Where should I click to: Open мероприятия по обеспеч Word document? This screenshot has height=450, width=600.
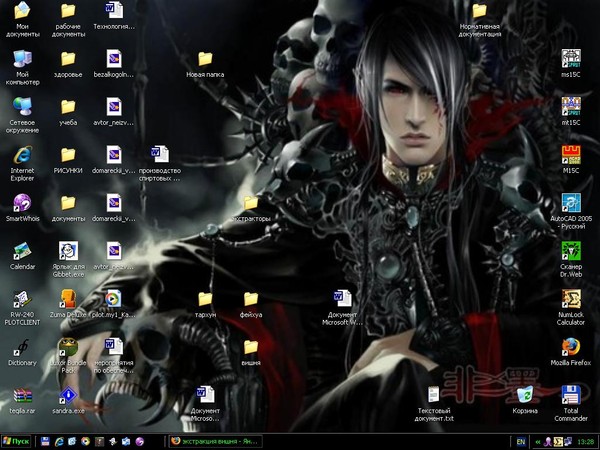pos(114,356)
